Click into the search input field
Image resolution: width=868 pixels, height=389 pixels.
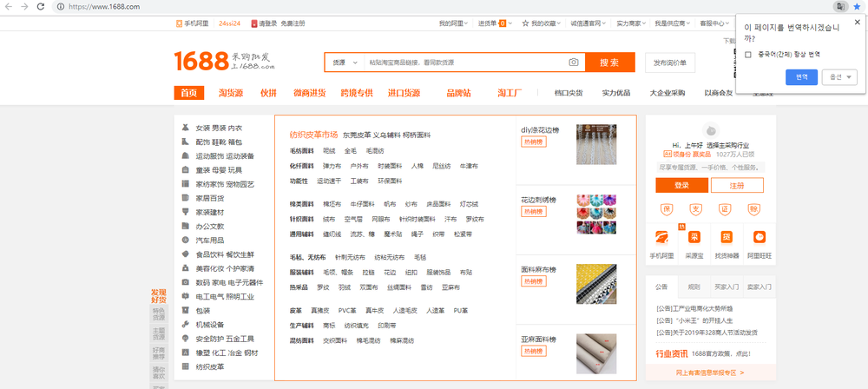click(465, 63)
